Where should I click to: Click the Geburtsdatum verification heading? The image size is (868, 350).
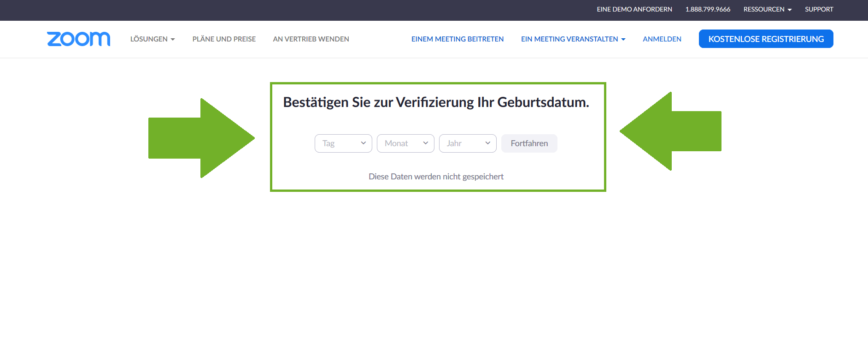[x=436, y=102]
